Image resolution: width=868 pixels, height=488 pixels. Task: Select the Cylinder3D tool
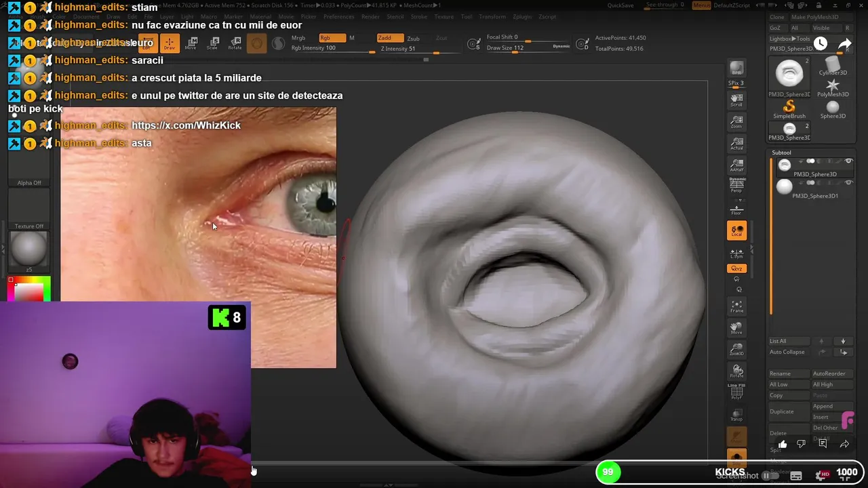tap(833, 66)
